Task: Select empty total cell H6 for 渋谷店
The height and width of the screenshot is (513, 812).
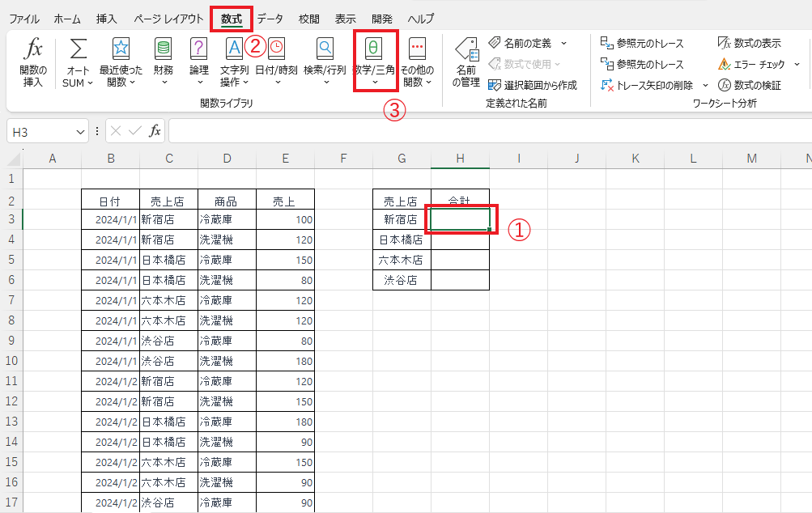Action: point(460,280)
